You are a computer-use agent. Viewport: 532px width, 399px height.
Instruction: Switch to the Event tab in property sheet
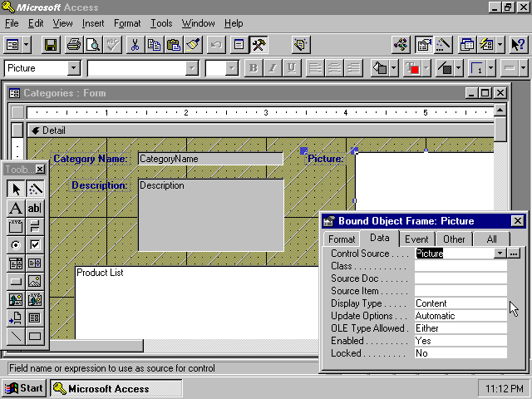(416, 239)
